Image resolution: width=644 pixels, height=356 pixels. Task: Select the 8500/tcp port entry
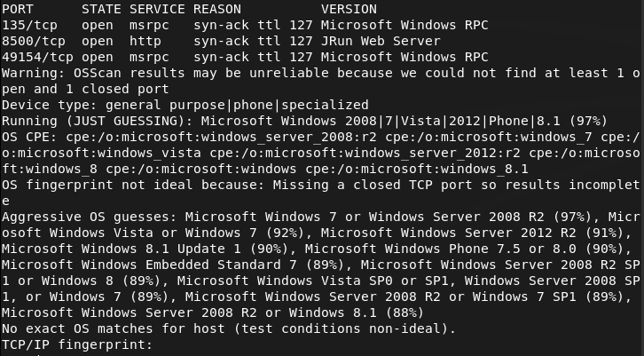32,41
